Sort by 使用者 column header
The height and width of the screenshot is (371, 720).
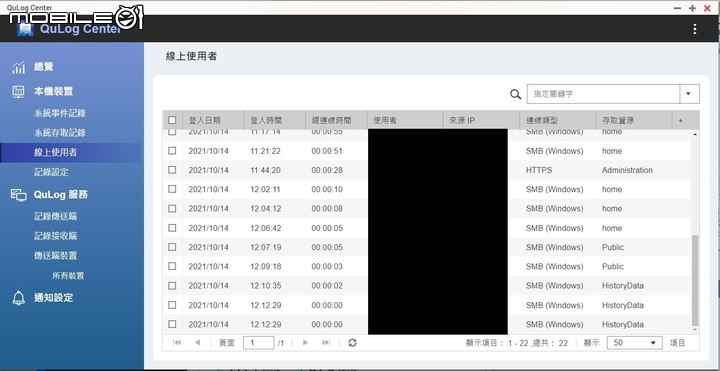click(x=405, y=120)
